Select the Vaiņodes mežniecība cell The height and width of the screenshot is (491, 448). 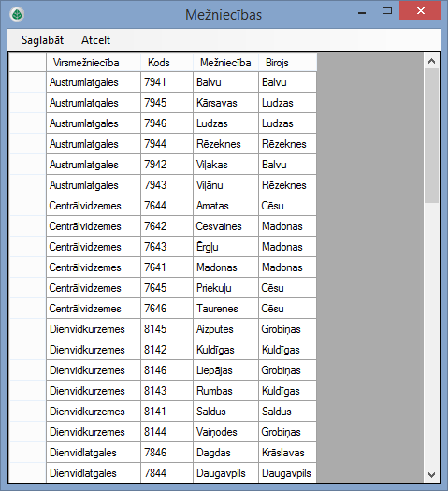(x=225, y=432)
